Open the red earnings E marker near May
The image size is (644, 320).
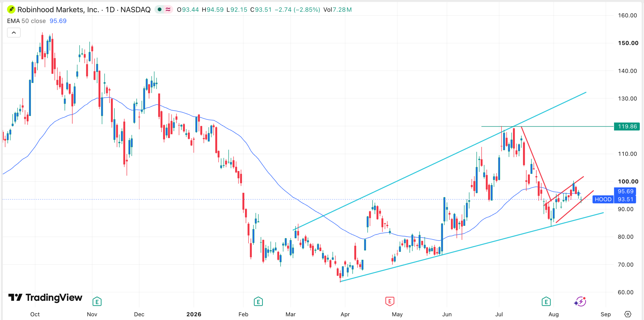coord(390,301)
